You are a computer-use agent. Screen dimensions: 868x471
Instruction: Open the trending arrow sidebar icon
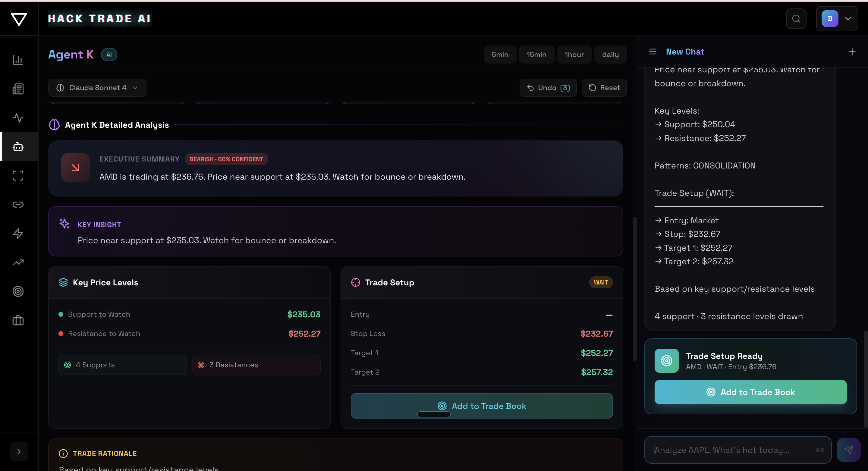click(18, 262)
